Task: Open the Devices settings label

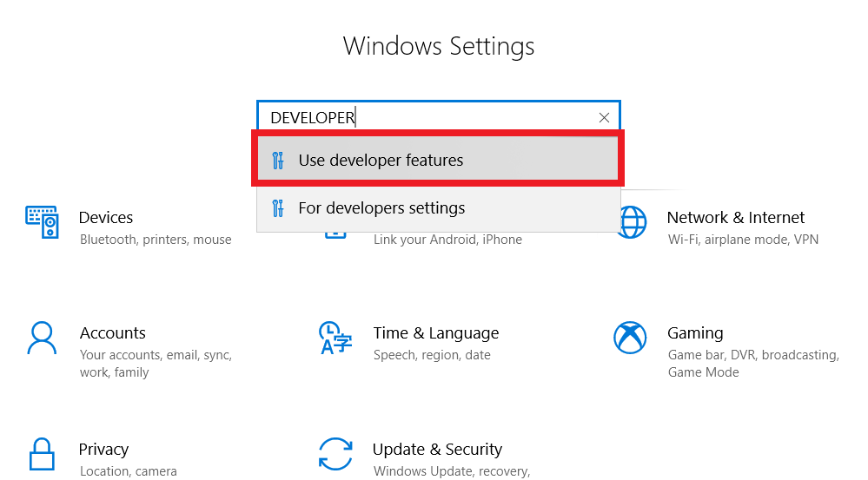Action: [106, 218]
